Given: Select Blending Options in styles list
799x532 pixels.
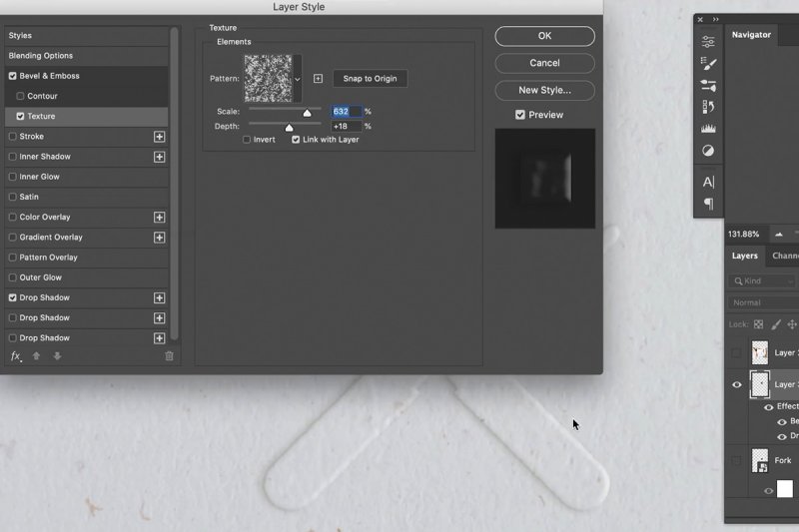Looking at the screenshot, I should point(41,56).
